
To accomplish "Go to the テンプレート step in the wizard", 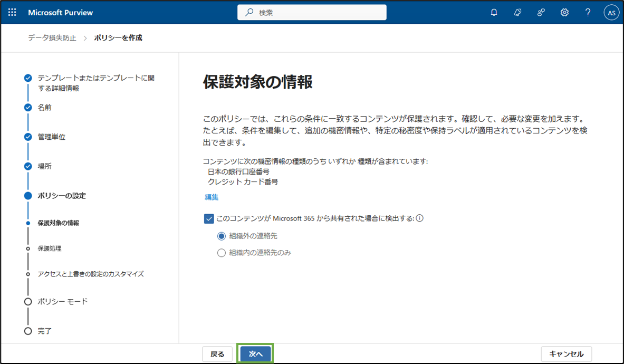I will pos(96,83).
